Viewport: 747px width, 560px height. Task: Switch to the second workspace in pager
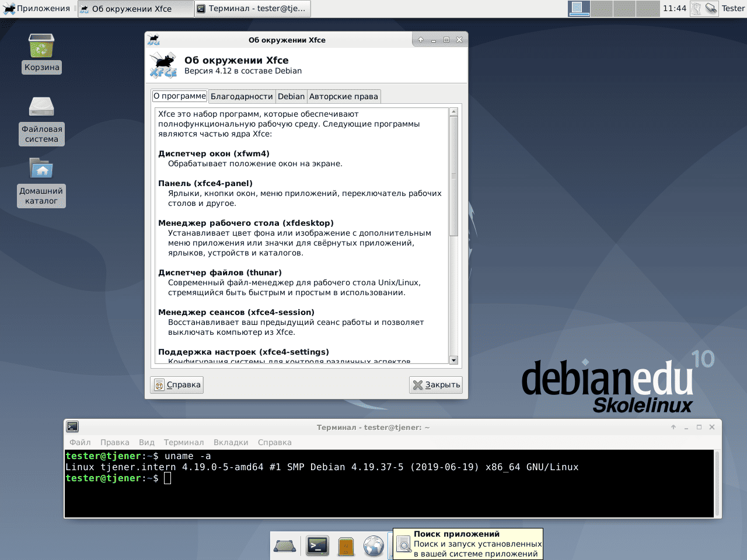602,8
